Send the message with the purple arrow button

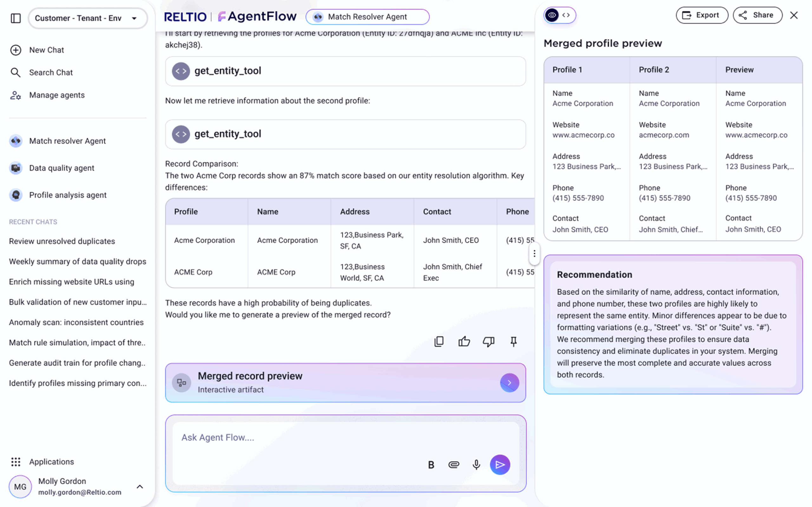pos(500,465)
